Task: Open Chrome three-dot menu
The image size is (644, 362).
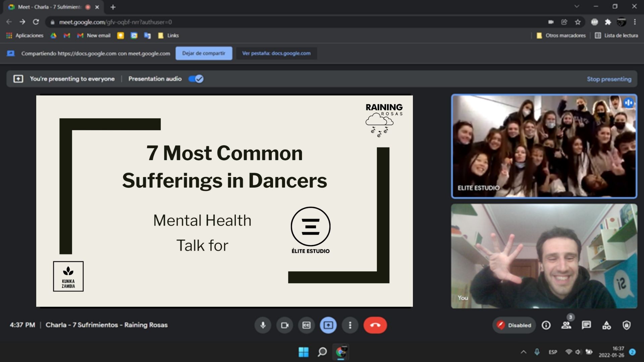Action: 635,22
